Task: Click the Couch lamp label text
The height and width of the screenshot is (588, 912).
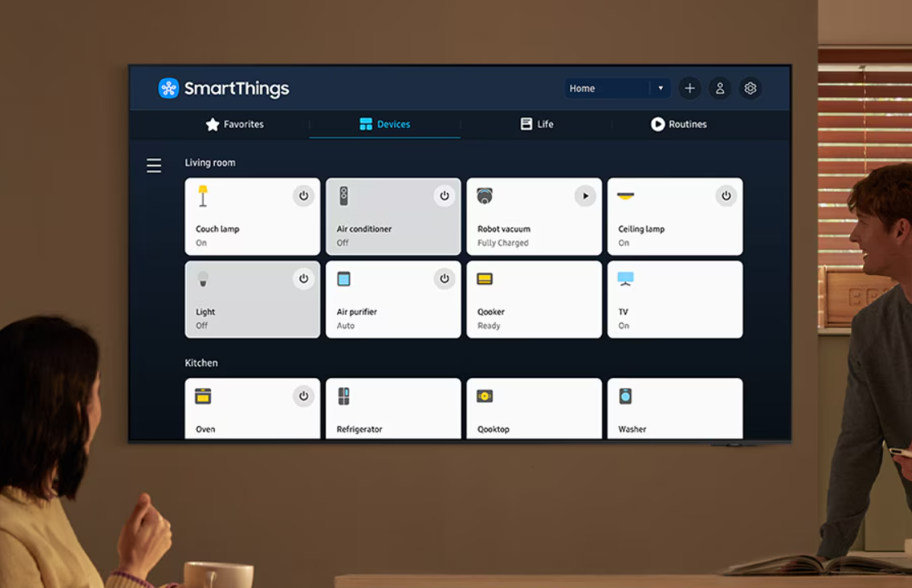Action: pos(217,229)
